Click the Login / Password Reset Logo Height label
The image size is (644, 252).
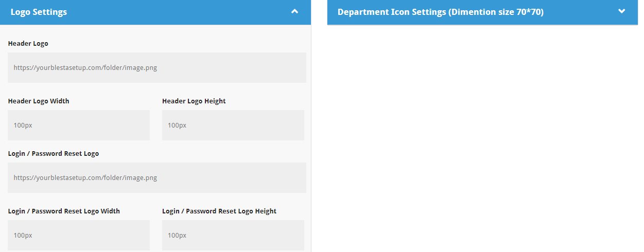point(219,211)
